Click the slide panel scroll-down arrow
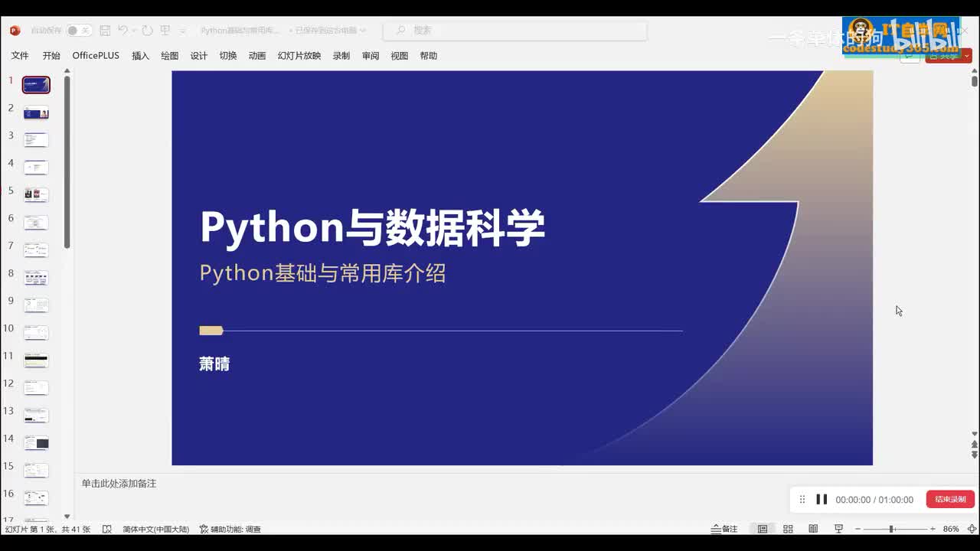Image resolution: width=980 pixels, height=551 pixels. point(67,517)
